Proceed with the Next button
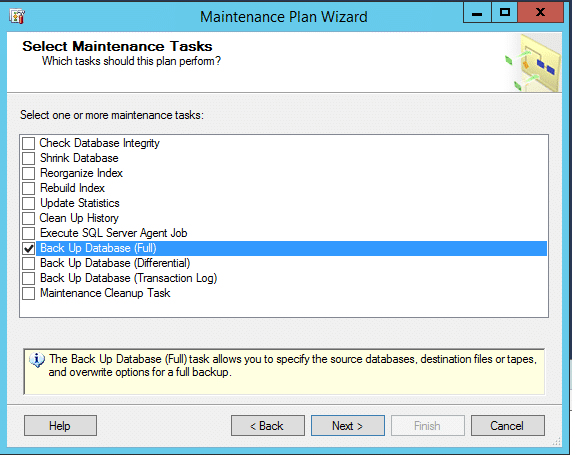 348,426
